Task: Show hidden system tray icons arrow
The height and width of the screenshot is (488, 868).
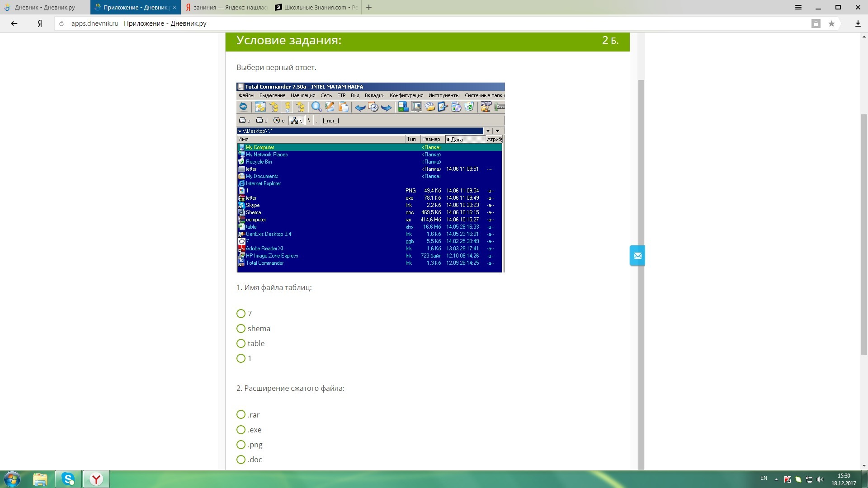Action: pos(776,479)
